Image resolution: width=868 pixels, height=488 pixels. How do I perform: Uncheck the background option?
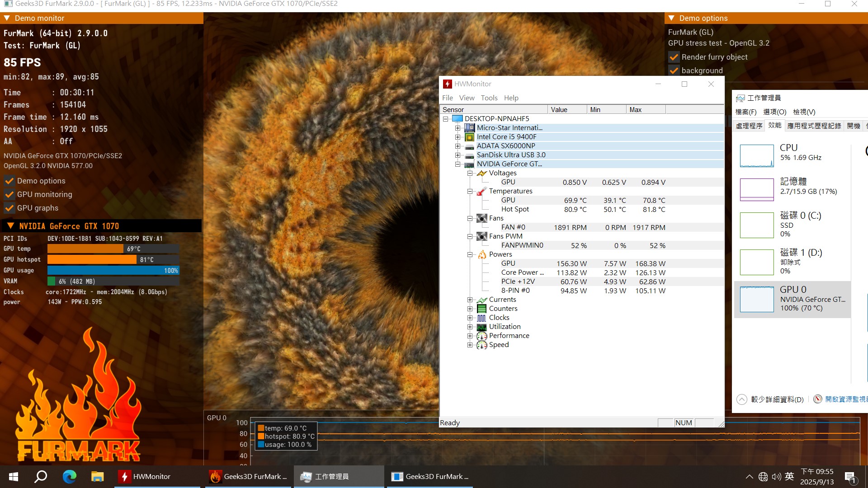674,70
